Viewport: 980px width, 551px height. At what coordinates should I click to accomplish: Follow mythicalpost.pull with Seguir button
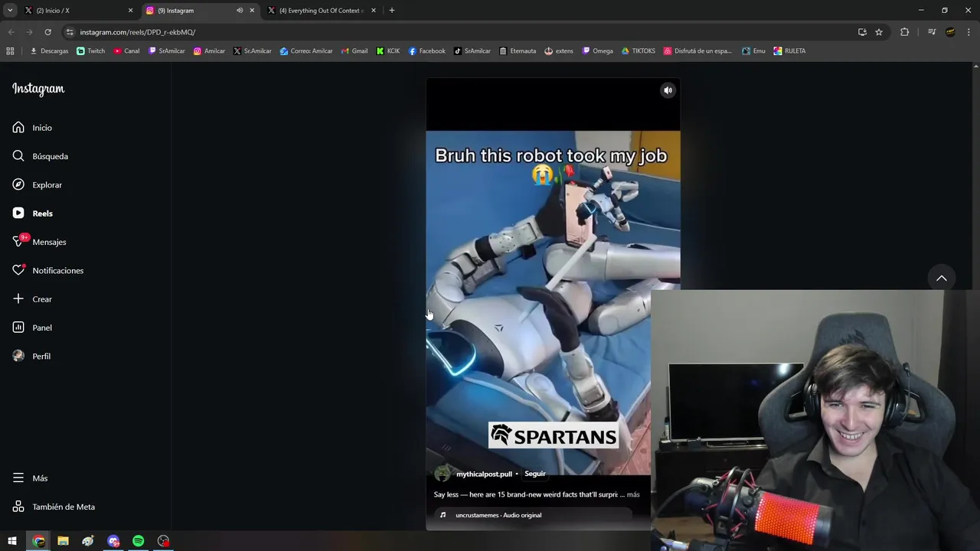(534, 474)
